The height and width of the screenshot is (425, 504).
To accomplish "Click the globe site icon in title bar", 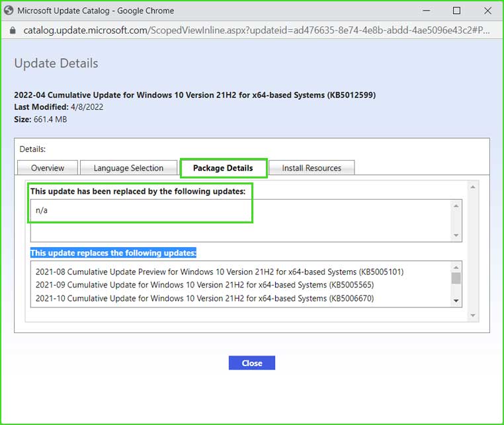I will (x=9, y=11).
